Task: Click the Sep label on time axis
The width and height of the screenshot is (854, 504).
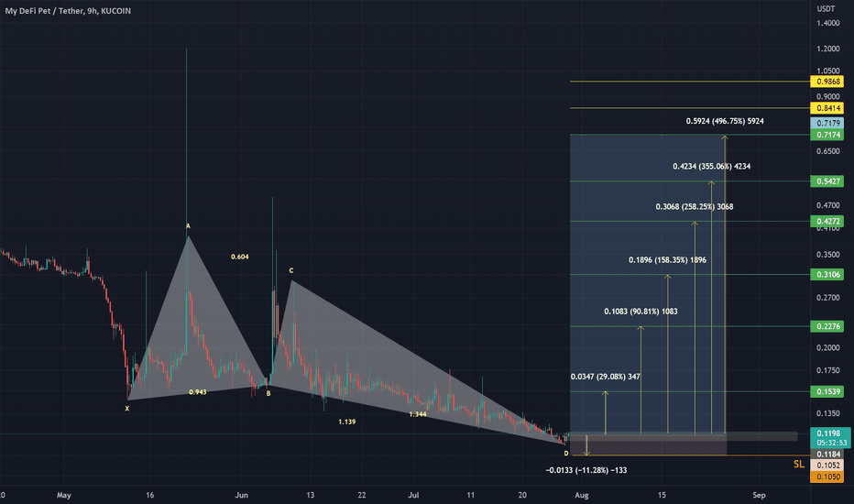Action: pos(759,495)
